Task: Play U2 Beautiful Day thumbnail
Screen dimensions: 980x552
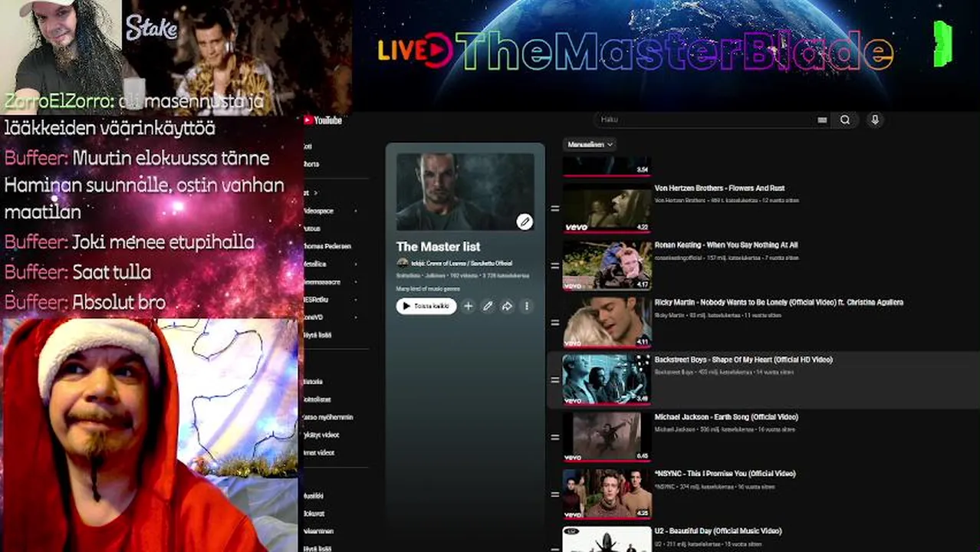Action: click(x=607, y=540)
